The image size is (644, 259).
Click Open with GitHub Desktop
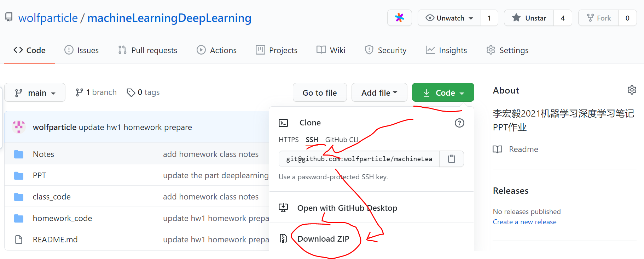pyautogui.click(x=347, y=208)
